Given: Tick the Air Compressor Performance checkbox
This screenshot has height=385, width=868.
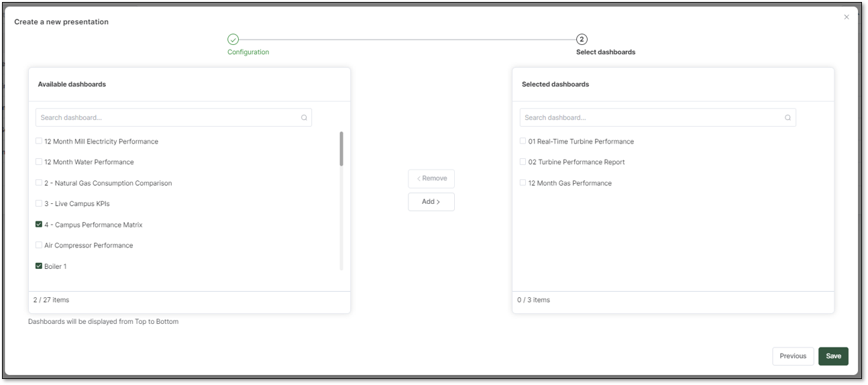Looking at the screenshot, I should [x=39, y=245].
